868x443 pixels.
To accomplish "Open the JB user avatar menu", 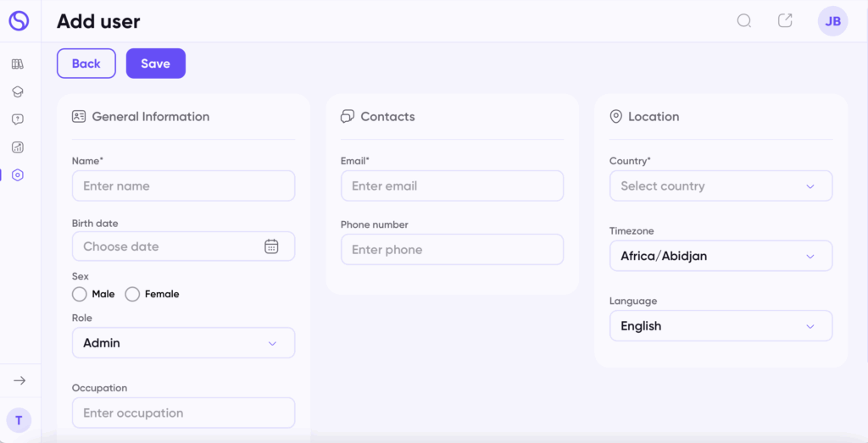I will (x=832, y=21).
